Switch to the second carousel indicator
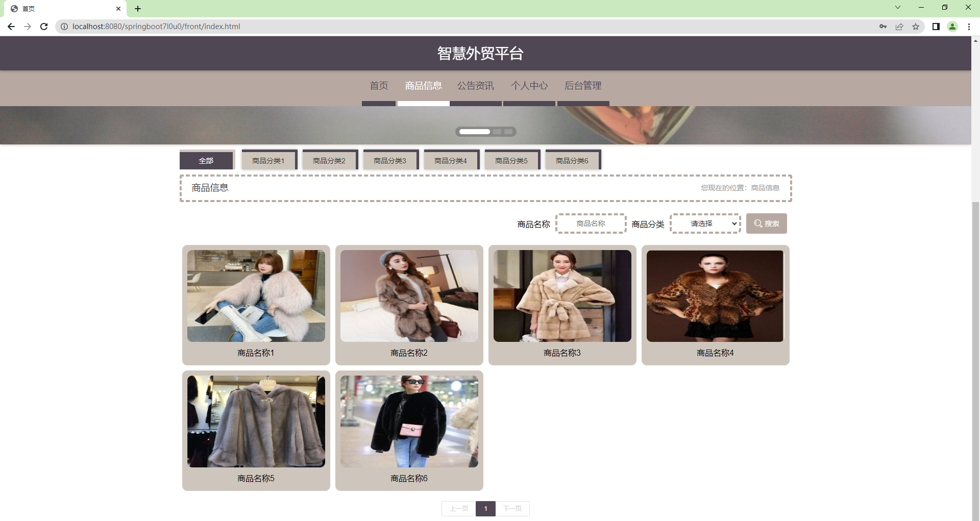The image size is (980, 521). pyautogui.click(x=497, y=132)
